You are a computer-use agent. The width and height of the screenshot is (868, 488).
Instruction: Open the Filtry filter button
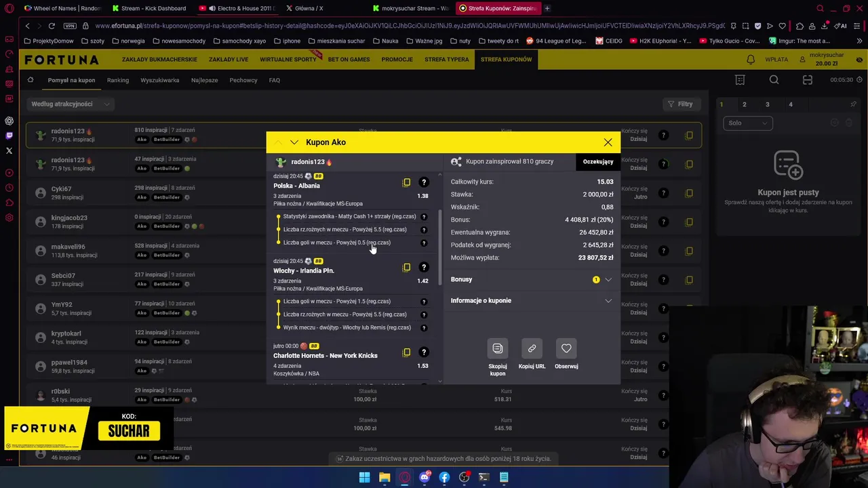pyautogui.click(x=680, y=104)
